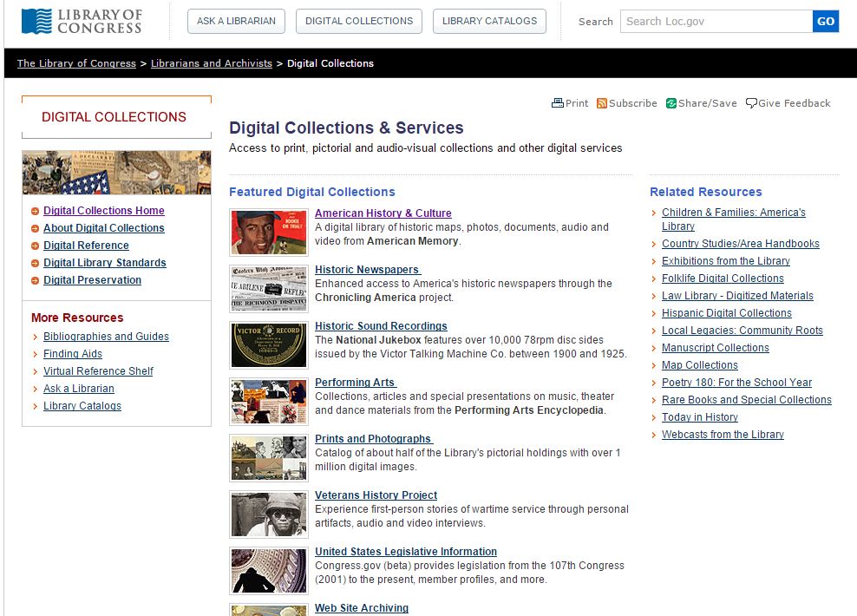857x616 pixels.
Task: Open Today in History link
Action: [700, 417]
